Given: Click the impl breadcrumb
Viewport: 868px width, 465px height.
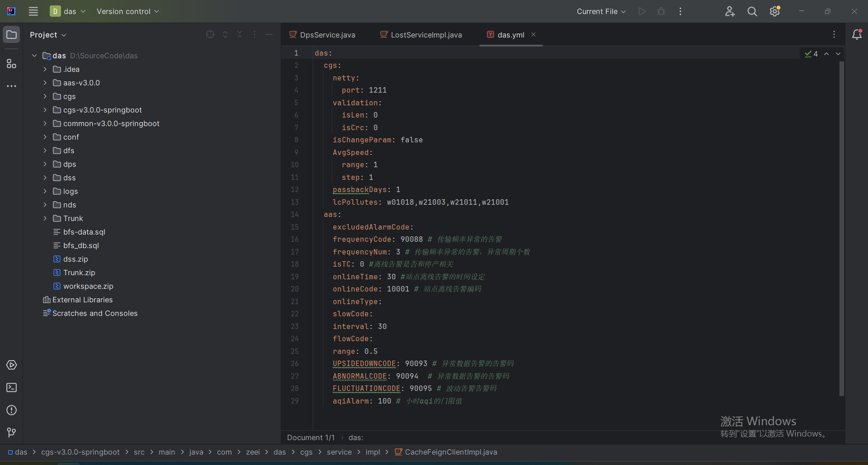Looking at the screenshot, I should point(373,452).
